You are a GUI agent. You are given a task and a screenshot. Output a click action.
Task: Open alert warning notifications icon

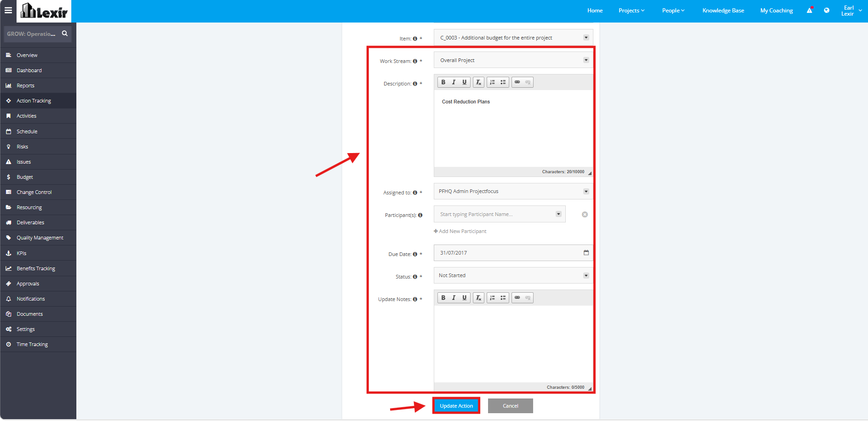tap(810, 10)
